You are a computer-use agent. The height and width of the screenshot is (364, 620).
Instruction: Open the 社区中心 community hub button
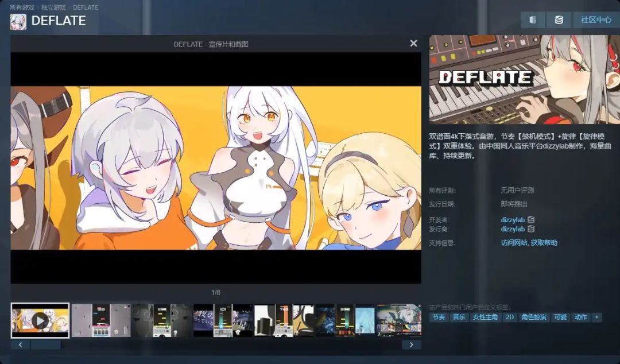(596, 20)
